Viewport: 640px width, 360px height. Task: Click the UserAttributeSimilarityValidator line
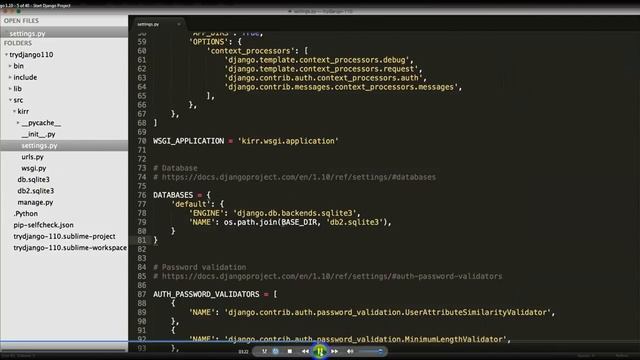coord(372,312)
